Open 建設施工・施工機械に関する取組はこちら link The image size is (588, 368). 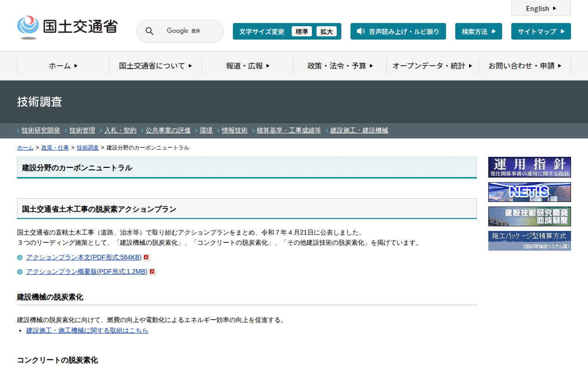click(87, 331)
